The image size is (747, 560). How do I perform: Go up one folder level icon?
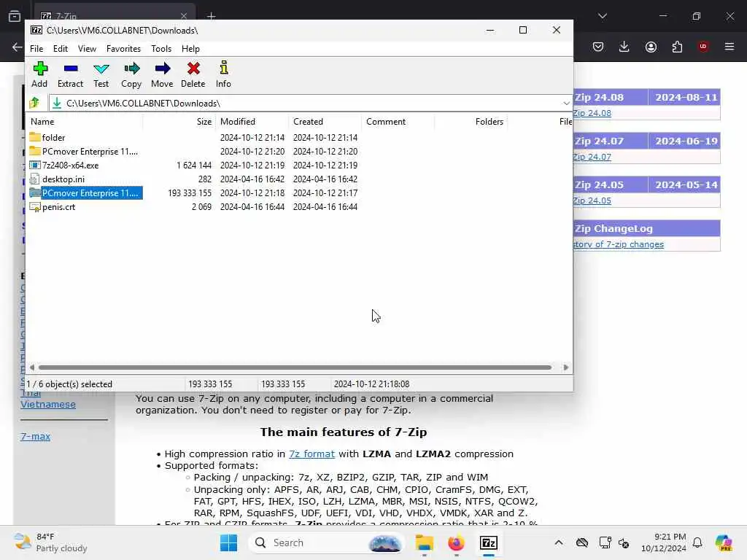(x=34, y=103)
